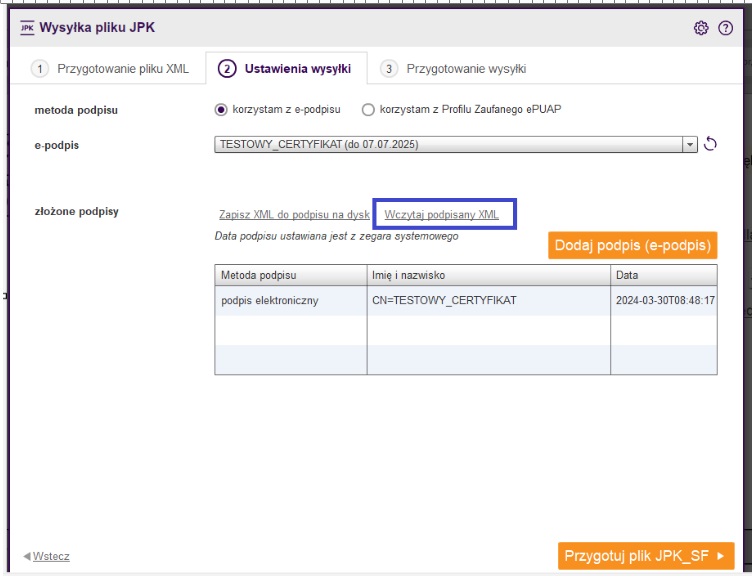Switch to 'Przygotowanie pliku XML' tab
The image size is (754, 582).
coord(110,69)
